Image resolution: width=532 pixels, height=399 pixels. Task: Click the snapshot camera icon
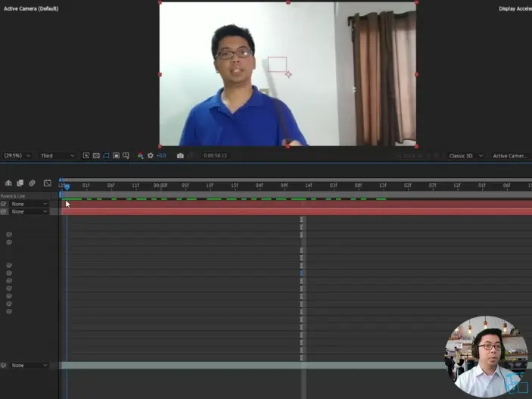pos(180,156)
